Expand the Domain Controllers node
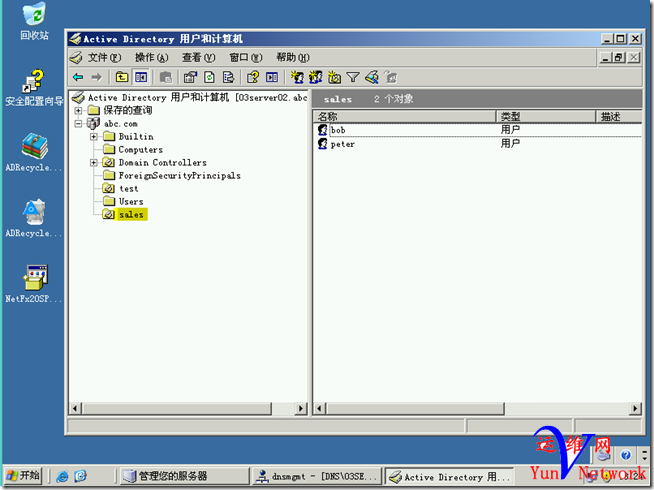Image resolution: width=654 pixels, height=490 pixels. pyautogui.click(x=94, y=162)
